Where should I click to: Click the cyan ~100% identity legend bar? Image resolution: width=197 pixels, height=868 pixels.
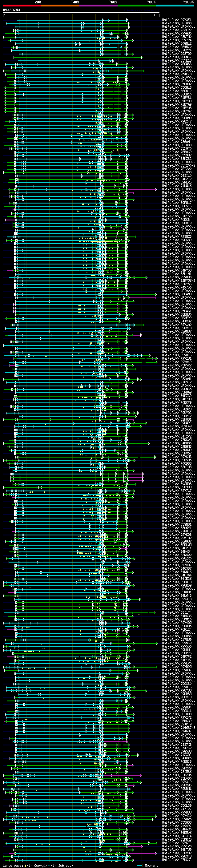[x=175, y=6]
